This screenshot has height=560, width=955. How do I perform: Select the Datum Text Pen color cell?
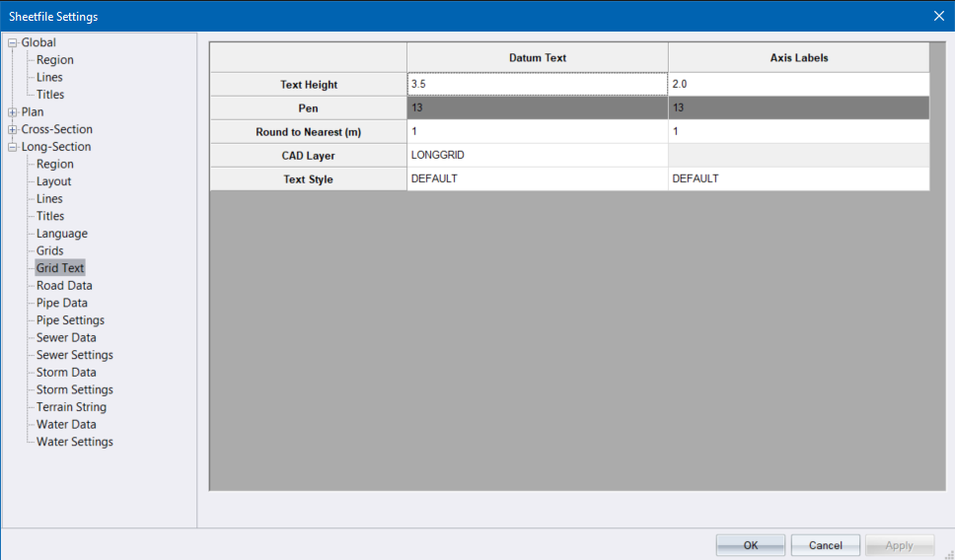(x=537, y=107)
